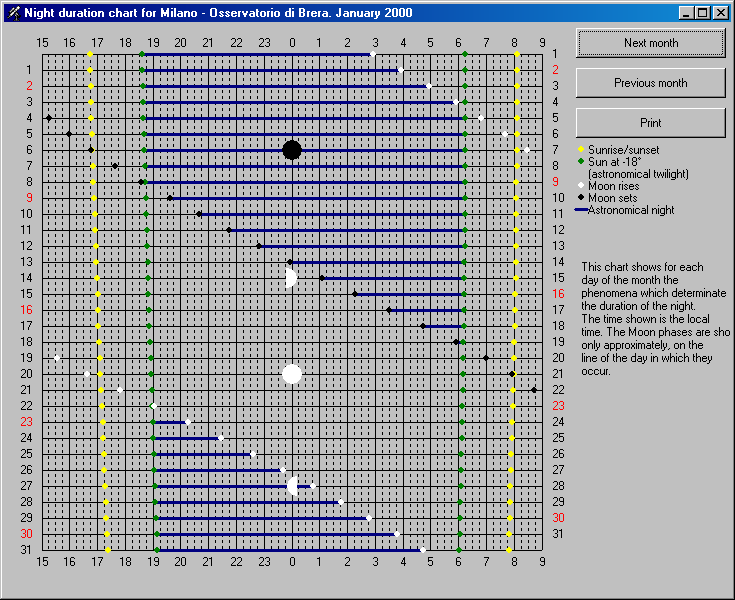This screenshot has height=600, width=735.
Task: Click the 'Moon sets' legend label
Action: pyautogui.click(x=613, y=198)
